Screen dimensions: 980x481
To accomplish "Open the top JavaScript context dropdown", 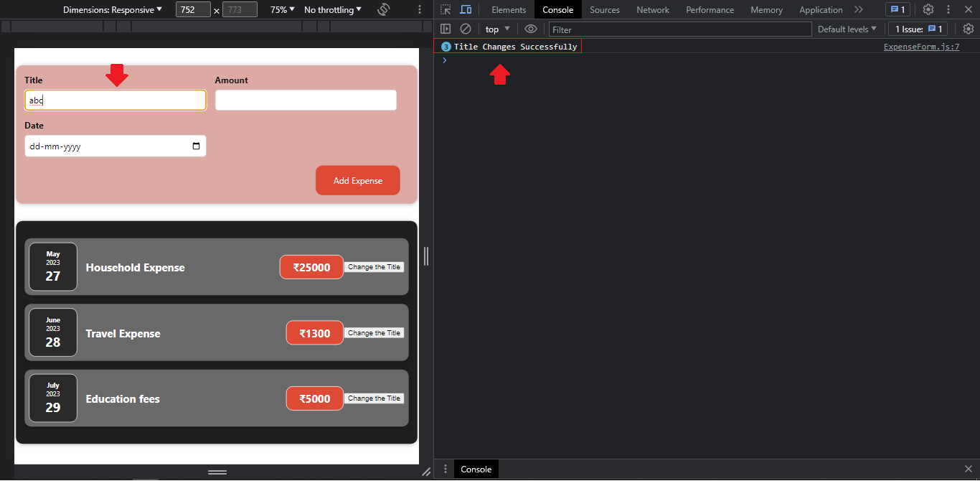I will pos(497,29).
